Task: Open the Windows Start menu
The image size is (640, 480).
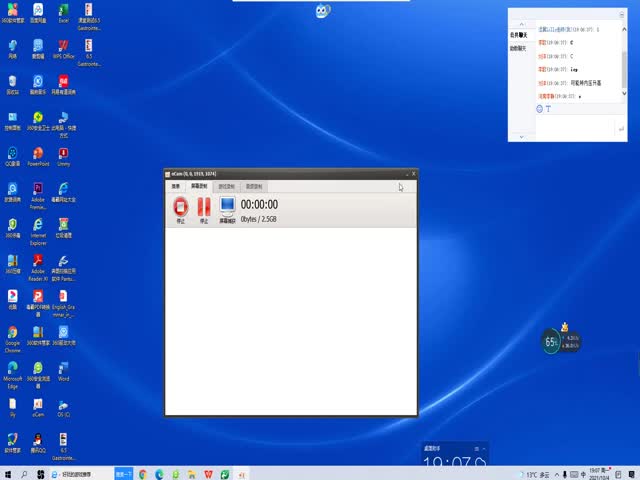Action: (8, 473)
